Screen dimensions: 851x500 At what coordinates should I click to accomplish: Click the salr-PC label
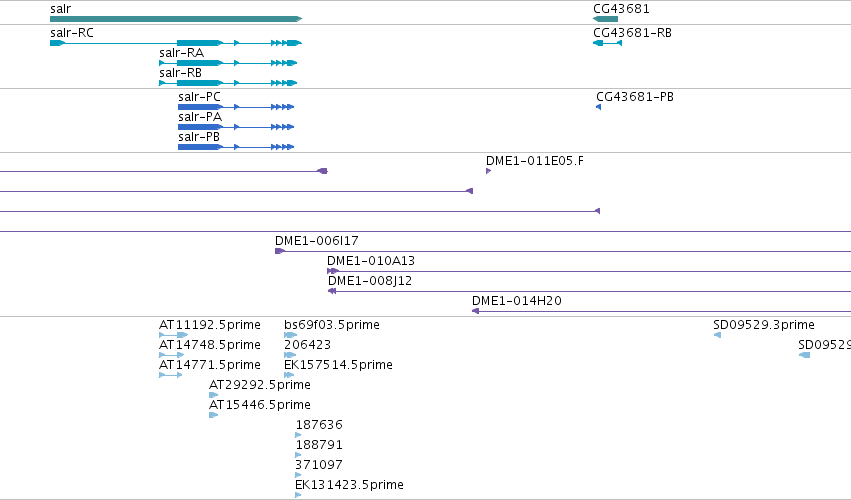pyautogui.click(x=199, y=97)
